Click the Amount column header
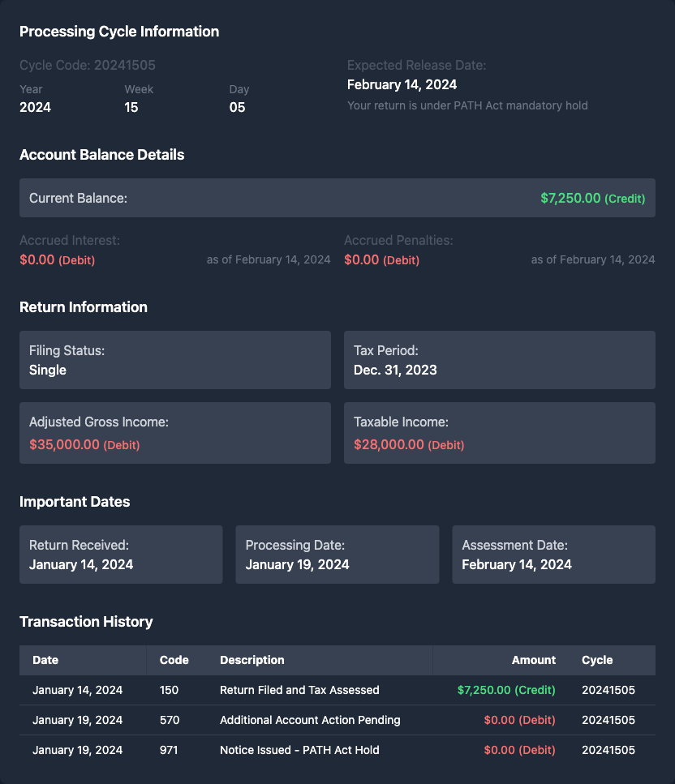Screen dimensions: 675x784 click(533, 660)
